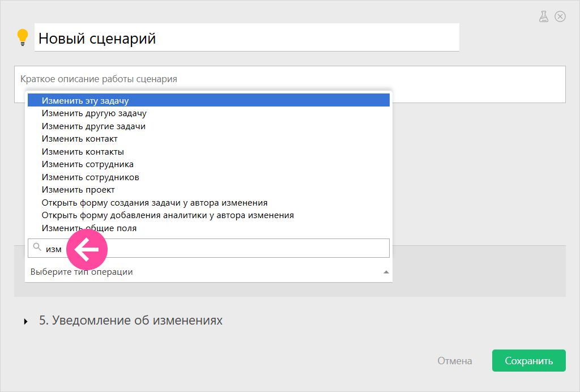
Task: Select "Изменить сотрудника" item
Action: tap(208, 164)
